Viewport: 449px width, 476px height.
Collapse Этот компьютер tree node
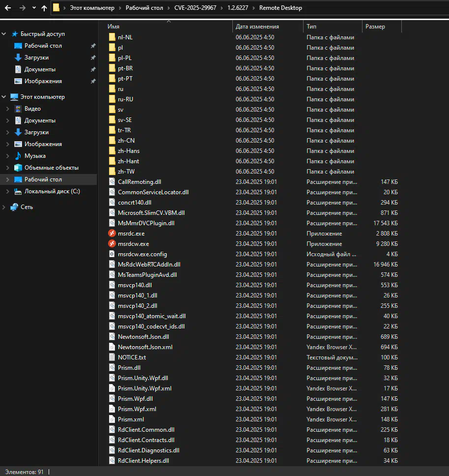coord(4,96)
